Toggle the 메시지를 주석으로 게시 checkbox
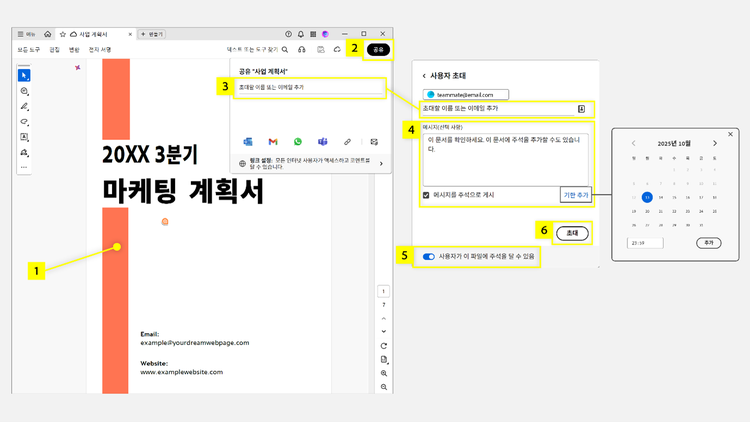750x422 pixels. pyautogui.click(x=426, y=195)
